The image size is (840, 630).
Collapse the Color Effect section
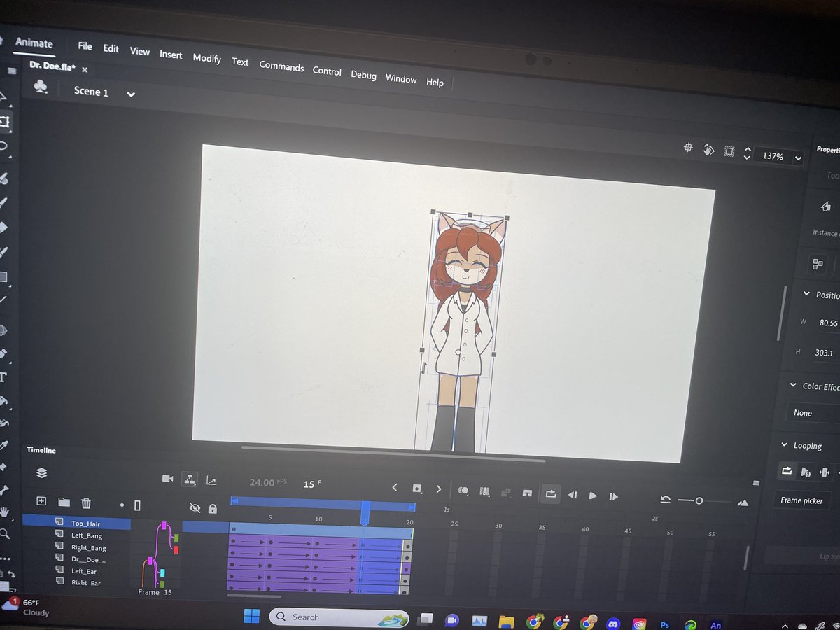pos(793,385)
